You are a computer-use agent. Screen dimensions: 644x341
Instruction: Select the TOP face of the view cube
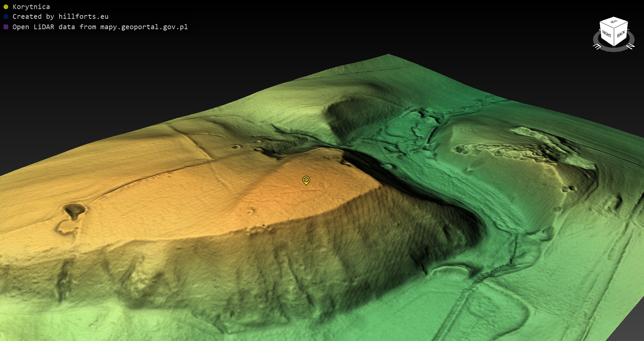click(x=614, y=22)
